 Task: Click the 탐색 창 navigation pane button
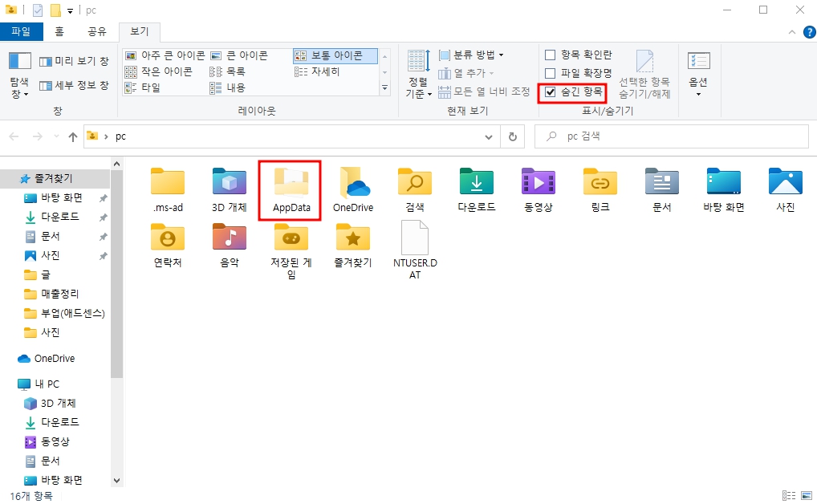20,75
